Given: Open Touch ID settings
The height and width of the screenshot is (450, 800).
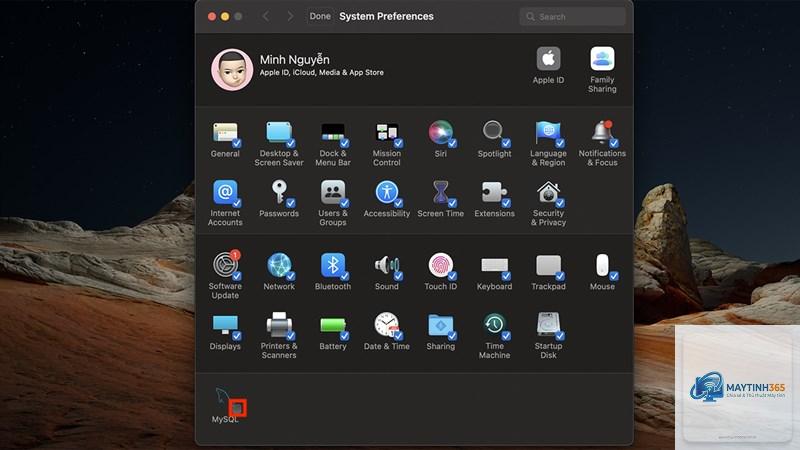Looking at the screenshot, I should coord(441,265).
